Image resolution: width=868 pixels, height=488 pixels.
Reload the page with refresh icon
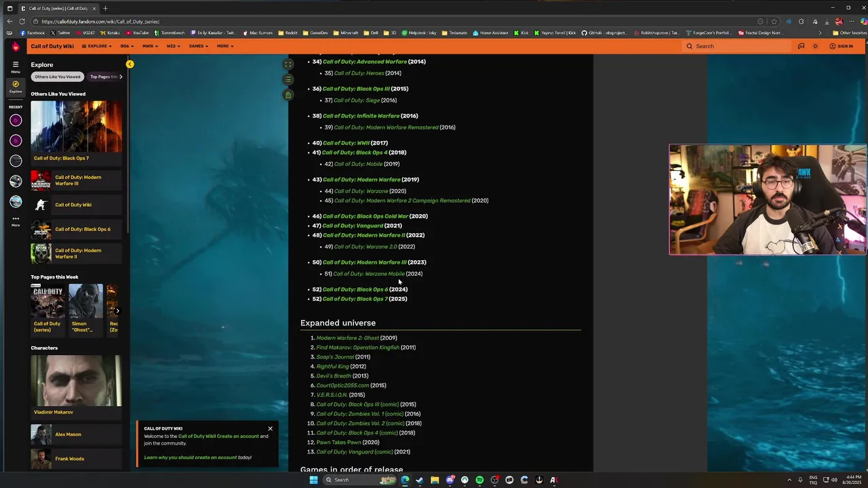click(x=21, y=21)
